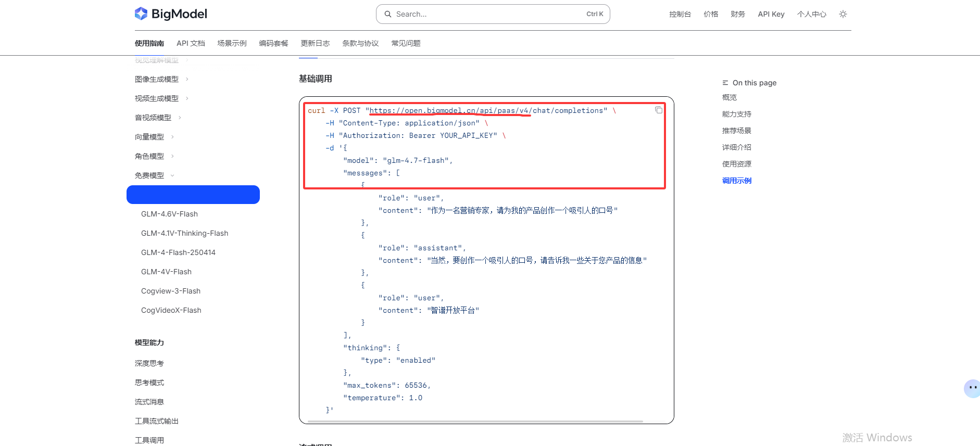The height and width of the screenshot is (446, 980).
Task: Switch to 编码套餐 tab
Action: tap(273, 43)
